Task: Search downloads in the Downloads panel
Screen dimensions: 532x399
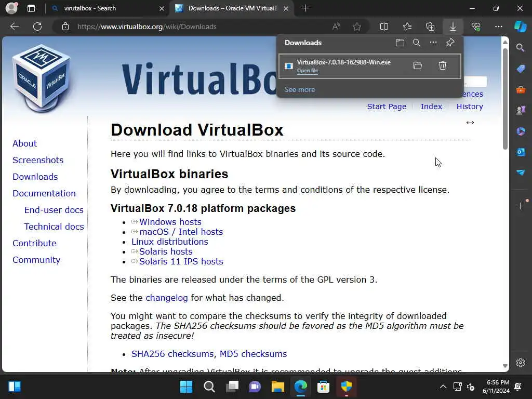Action: click(417, 43)
